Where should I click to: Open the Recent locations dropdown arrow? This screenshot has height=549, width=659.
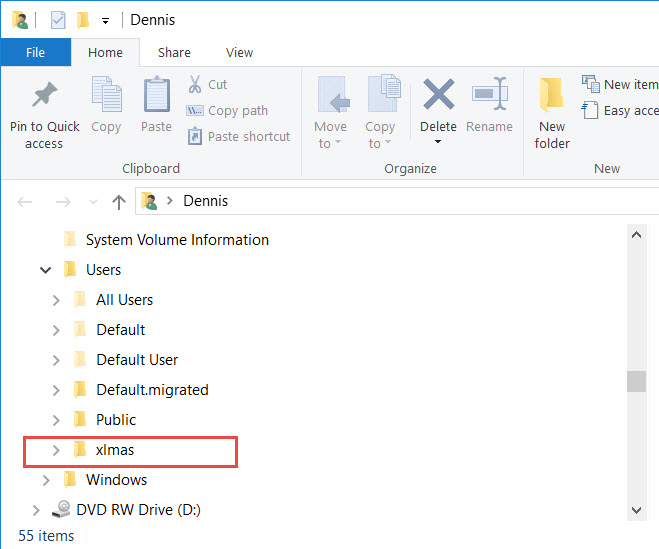(93, 203)
